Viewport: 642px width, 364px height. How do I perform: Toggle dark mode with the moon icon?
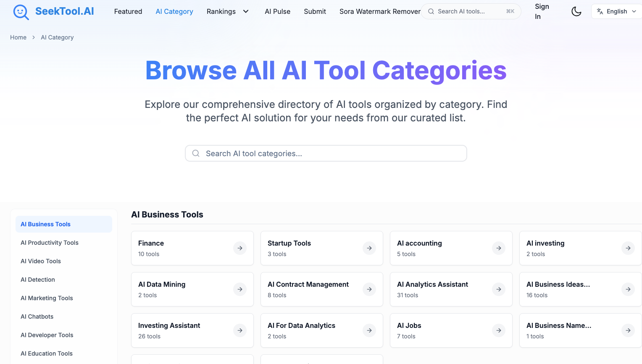click(x=576, y=11)
